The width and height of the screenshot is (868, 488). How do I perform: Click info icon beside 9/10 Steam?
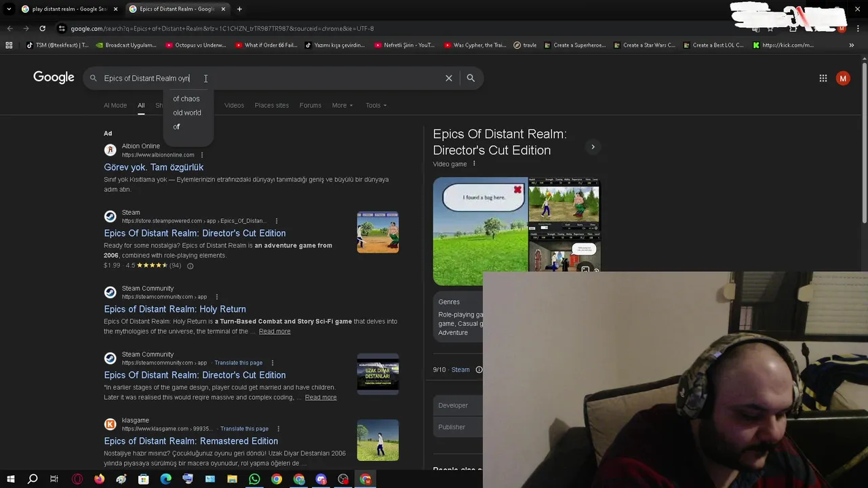(x=479, y=369)
